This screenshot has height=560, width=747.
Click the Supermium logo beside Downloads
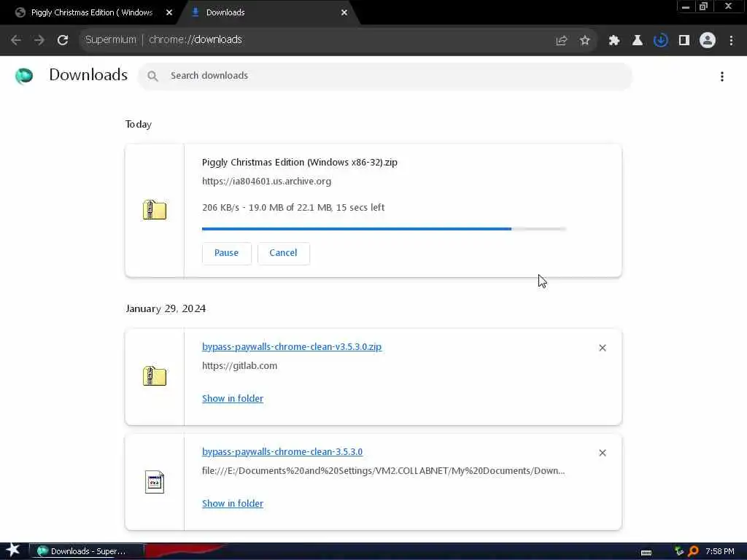click(24, 76)
